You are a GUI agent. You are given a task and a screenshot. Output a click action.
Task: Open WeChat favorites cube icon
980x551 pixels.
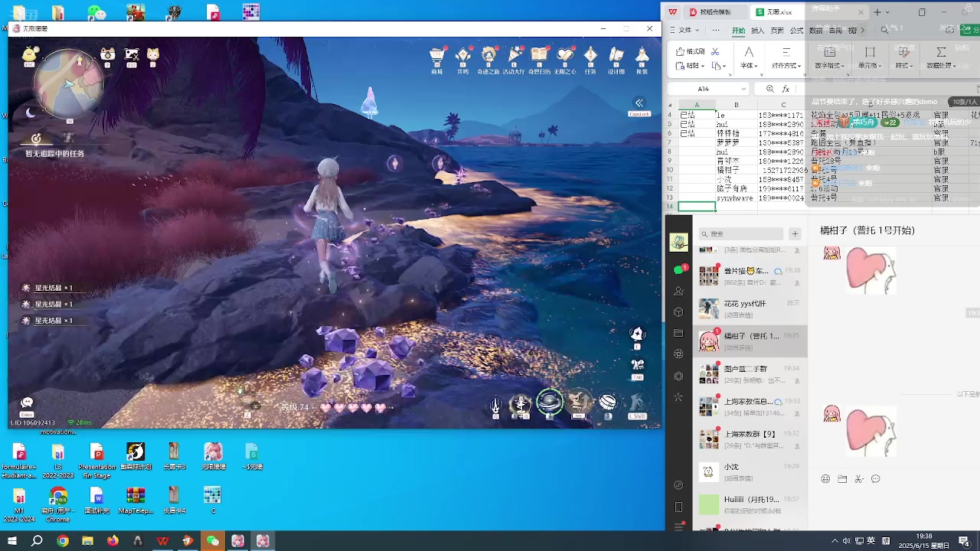tap(678, 312)
